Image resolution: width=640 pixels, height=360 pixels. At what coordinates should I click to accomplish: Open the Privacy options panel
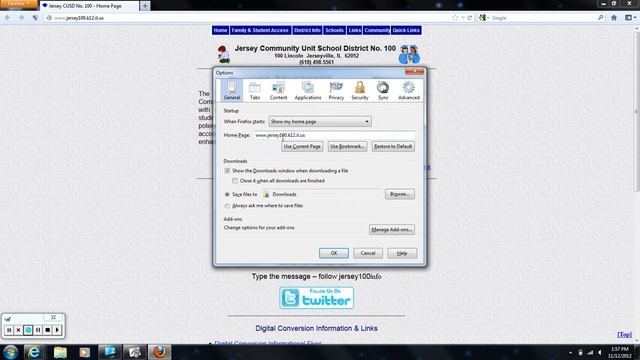[336, 90]
